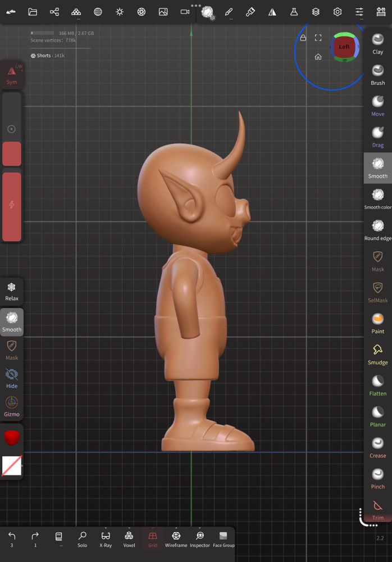
Task: Open the Post process aperture menu
Action: pyautogui.click(x=142, y=12)
